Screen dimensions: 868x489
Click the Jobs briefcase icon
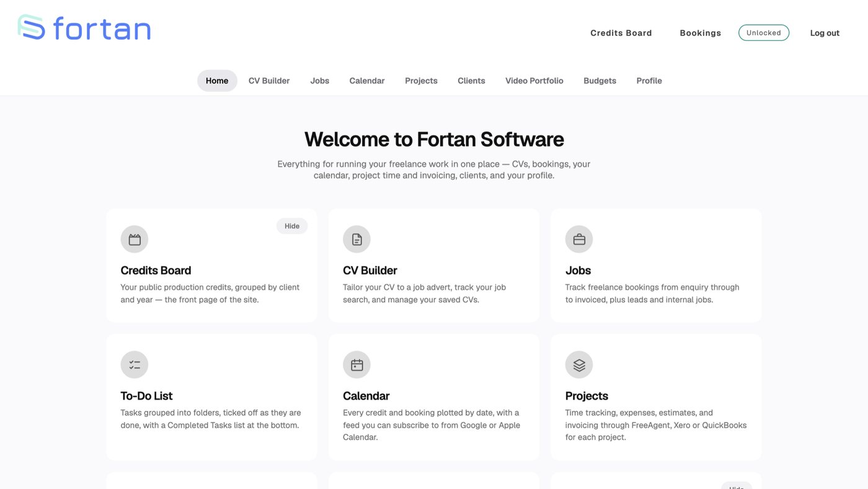tap(579, 239)
